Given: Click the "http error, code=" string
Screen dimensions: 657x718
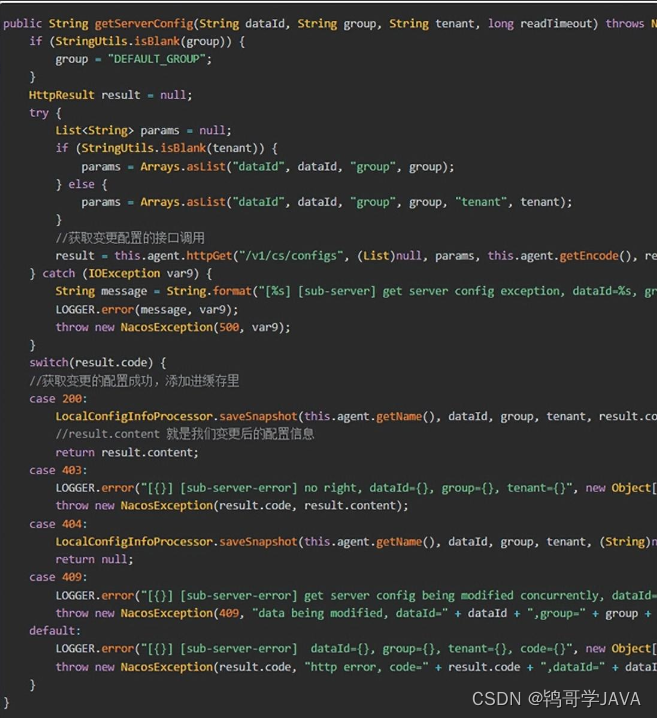Looking at the screenshot, I should click(366, 667).
